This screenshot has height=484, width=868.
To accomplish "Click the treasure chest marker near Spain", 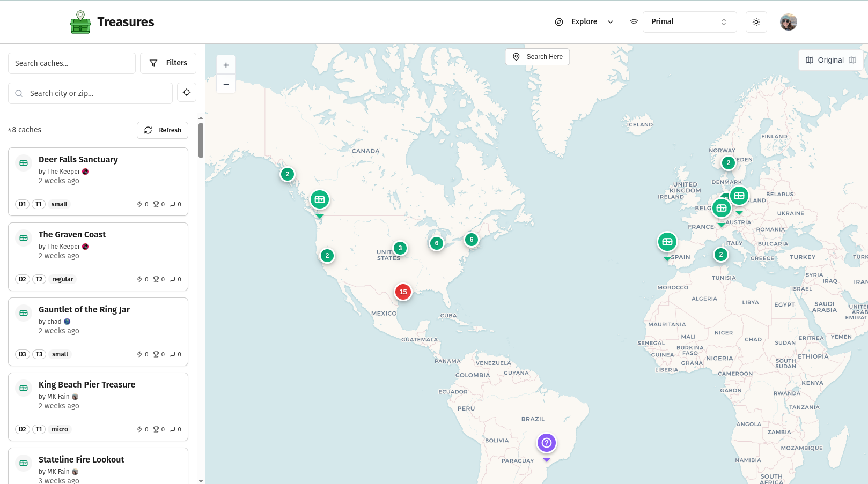I will (x=667, y=242).
